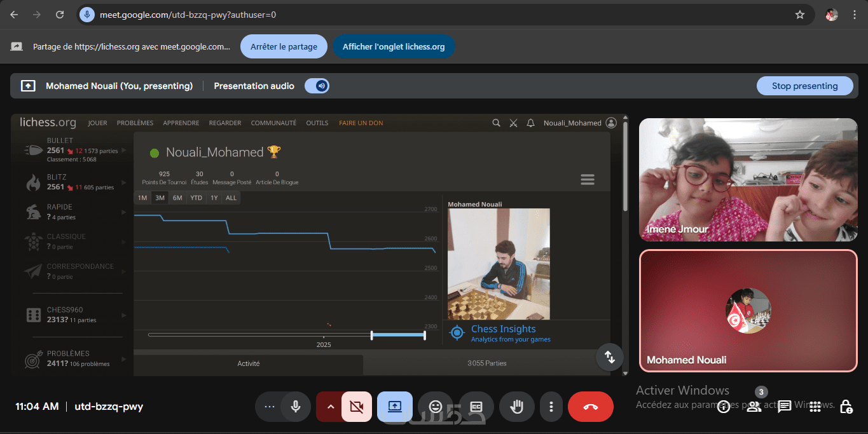Open host controls lock icon
The height and width of the screenshot is (434, 868).
click(846, 407)
